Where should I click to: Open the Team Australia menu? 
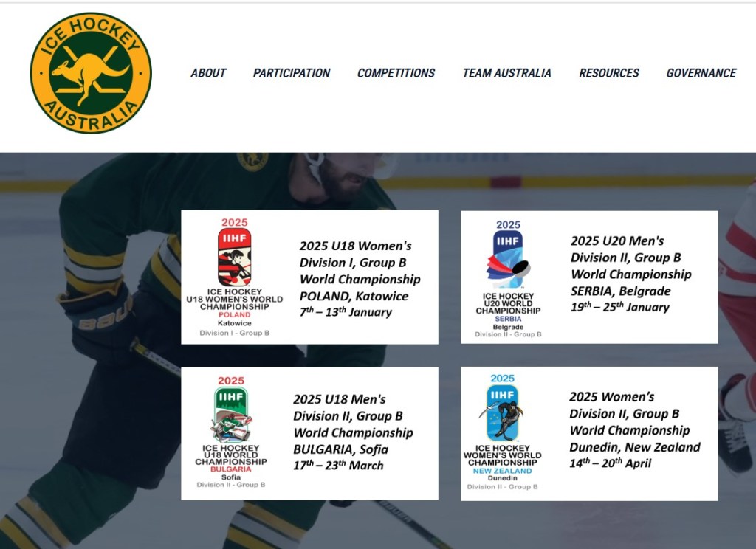pyautogui.click(x=506, y=73)
